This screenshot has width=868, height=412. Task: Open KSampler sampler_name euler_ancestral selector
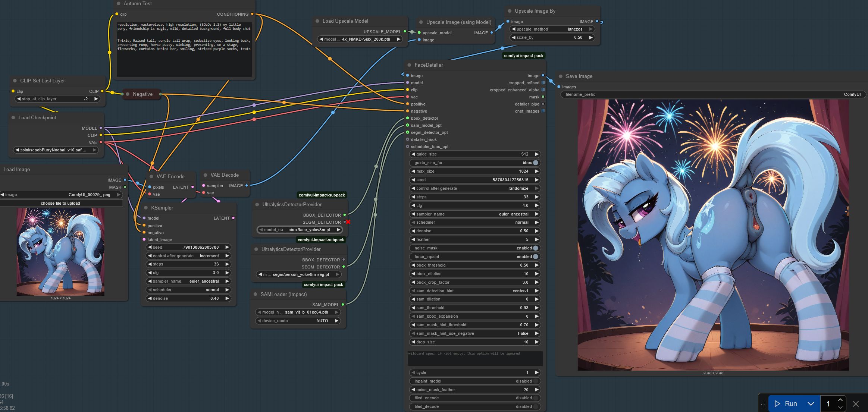188,282
